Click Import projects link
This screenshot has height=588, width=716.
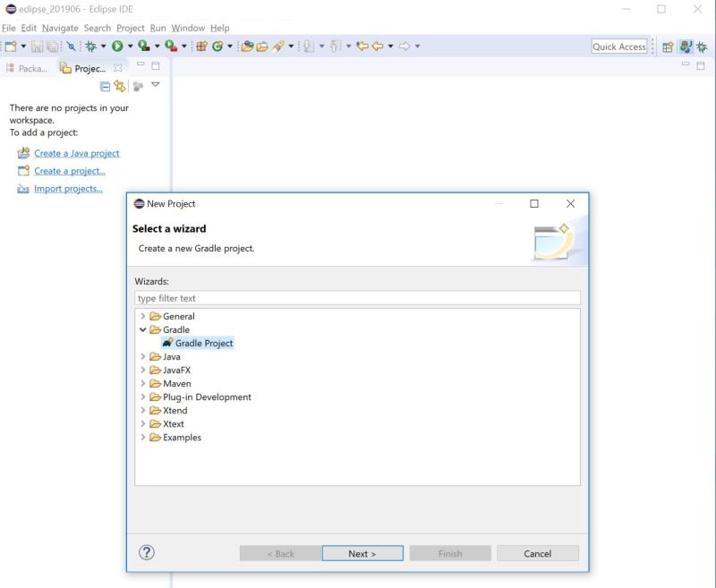68,189
